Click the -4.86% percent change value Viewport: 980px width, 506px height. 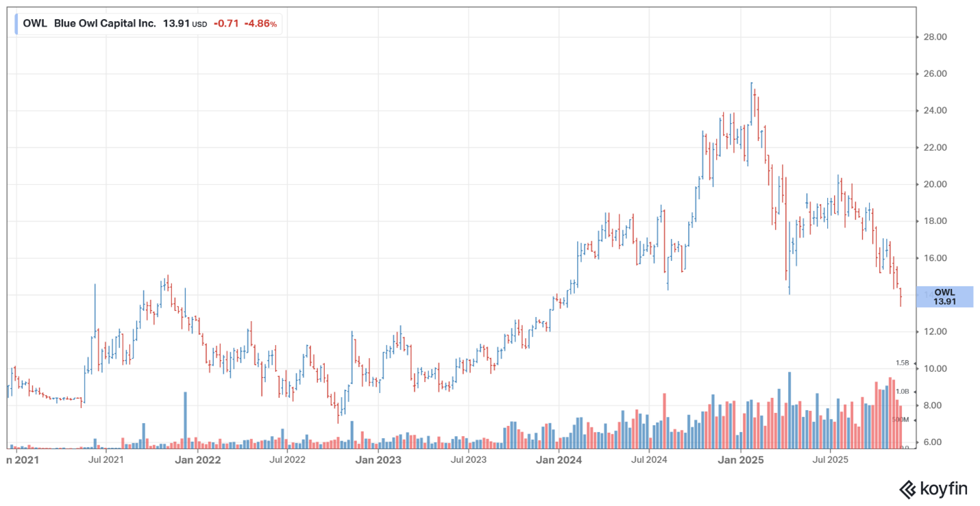coord(260,23)
